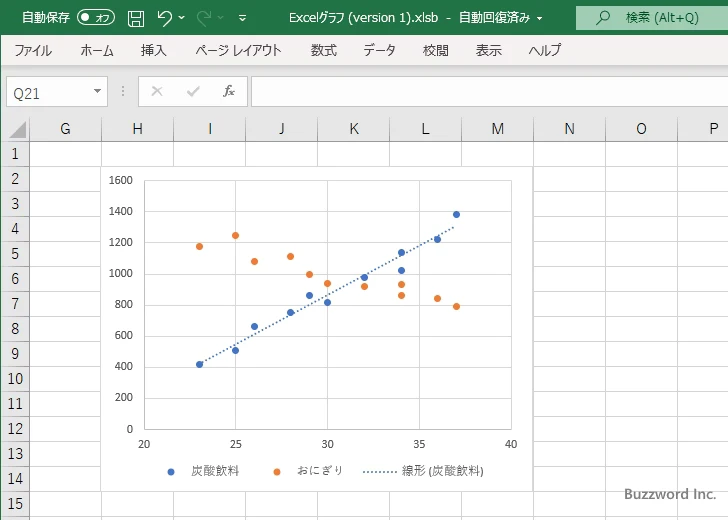Select column G header

click(x=65, y=129)
